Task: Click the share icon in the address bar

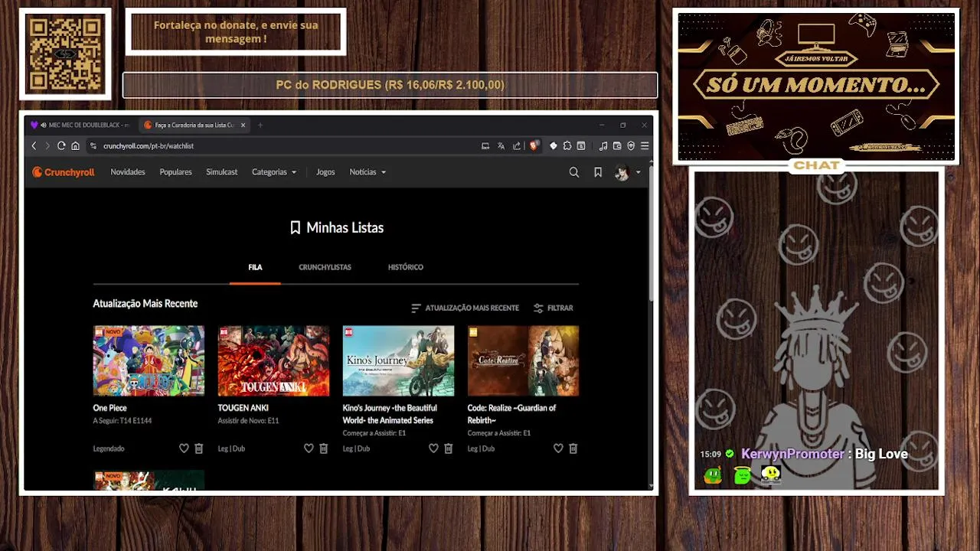Action: (517, 145)
